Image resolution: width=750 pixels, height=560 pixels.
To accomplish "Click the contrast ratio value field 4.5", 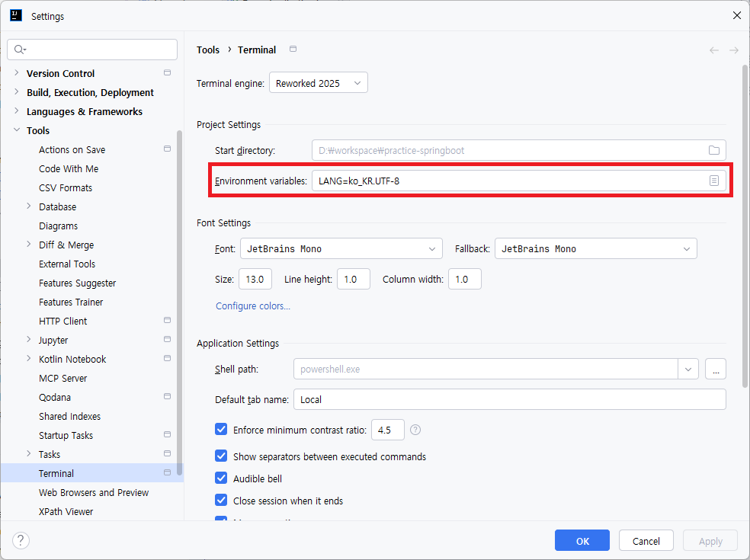I will 388,430.
